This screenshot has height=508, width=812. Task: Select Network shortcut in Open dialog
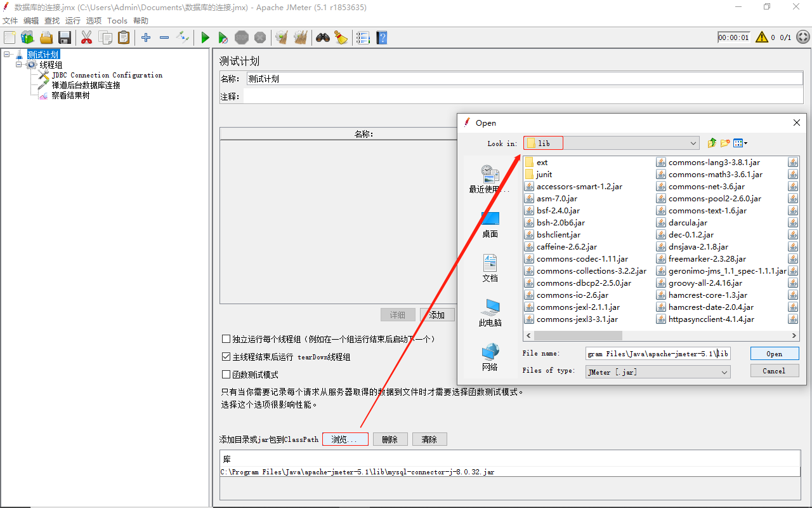[490, 357]
